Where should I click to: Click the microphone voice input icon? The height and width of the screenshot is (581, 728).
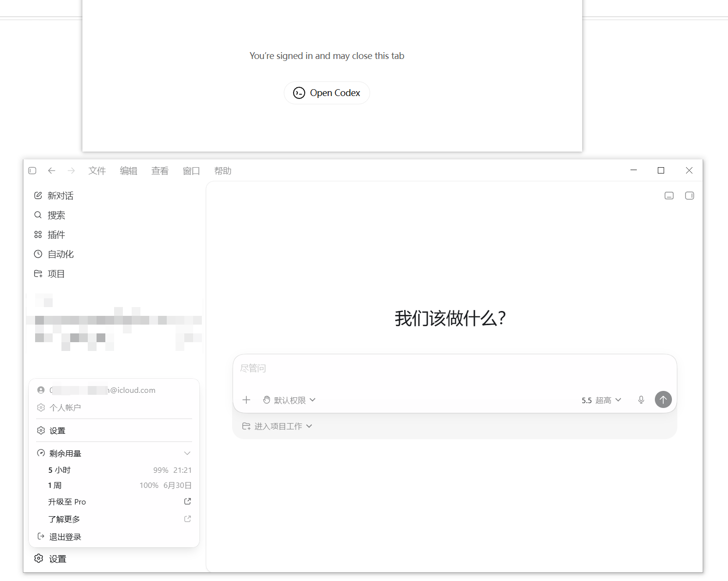click(641, 400)
